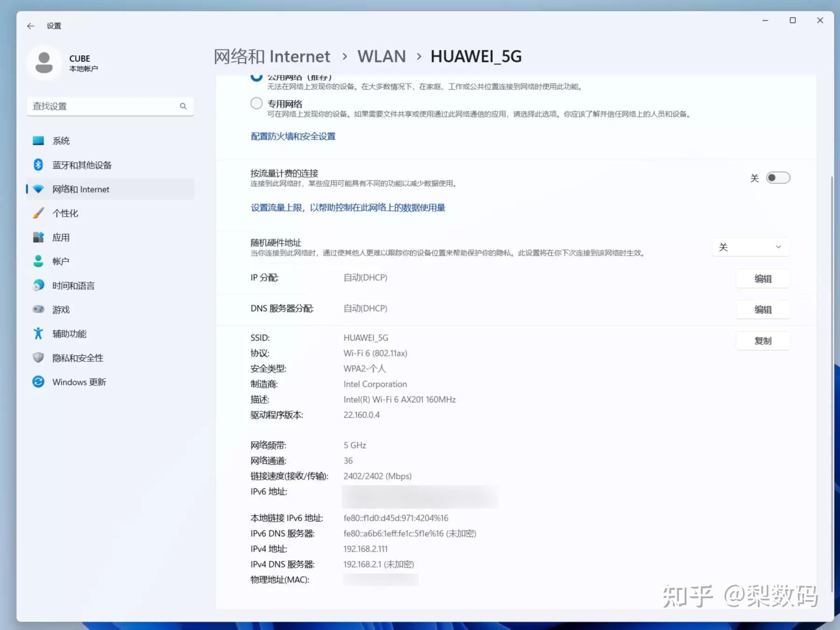Open Windows 更新 page

point(78,382)
